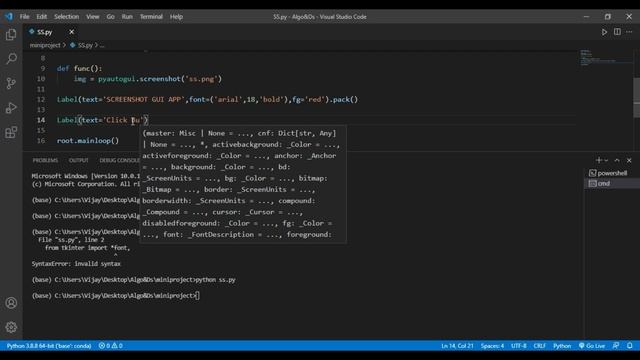
Task: Click the pyautogui.screenshot code on line 10
Action: [x=160, y=79]
